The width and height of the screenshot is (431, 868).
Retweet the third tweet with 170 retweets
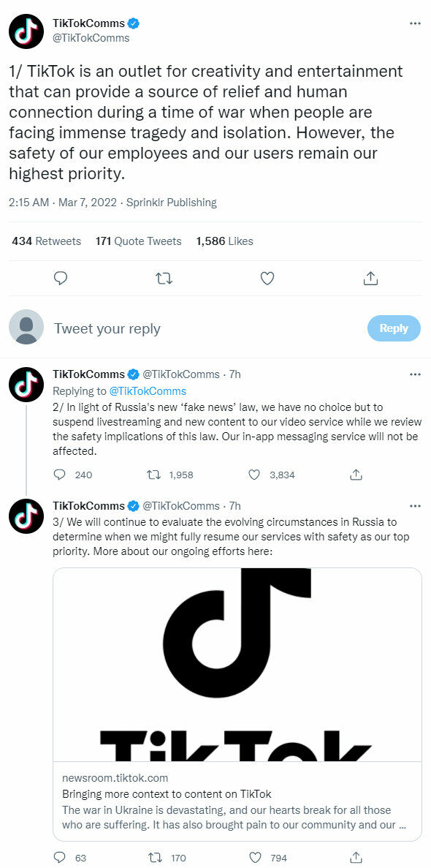(x=156, y=858)
